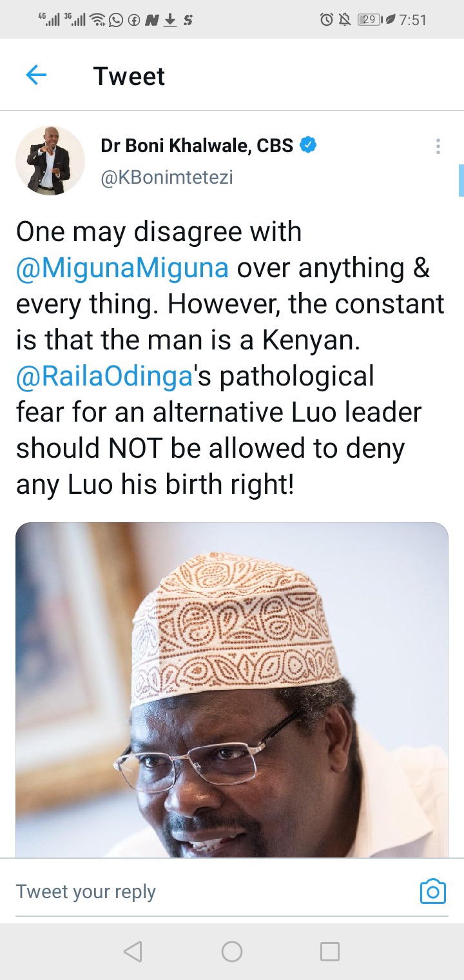Tap the @KBonimtetezi handle

(x=166, y=177)
